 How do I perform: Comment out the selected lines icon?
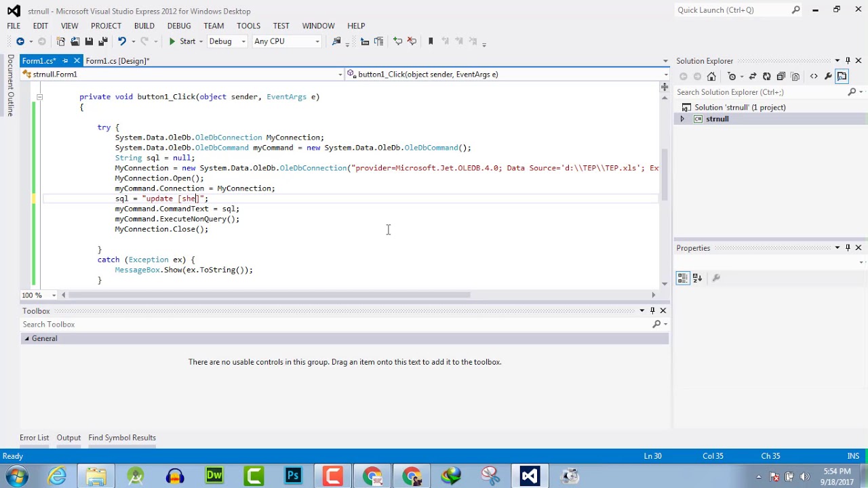(398, 41)
